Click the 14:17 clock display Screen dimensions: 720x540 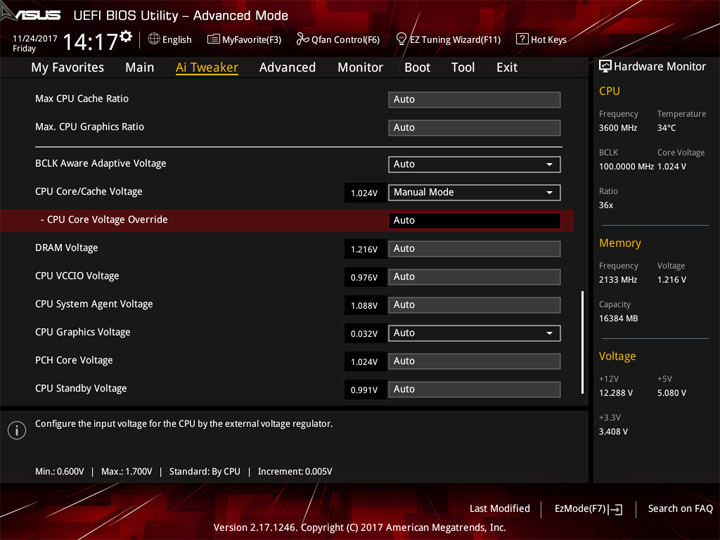(x=90, y=42)
